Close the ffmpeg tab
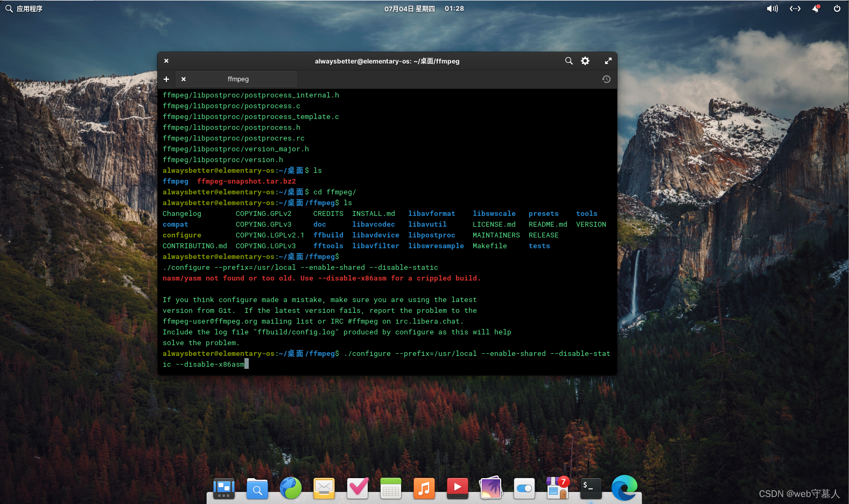849x504 pixels. point(184,79)
